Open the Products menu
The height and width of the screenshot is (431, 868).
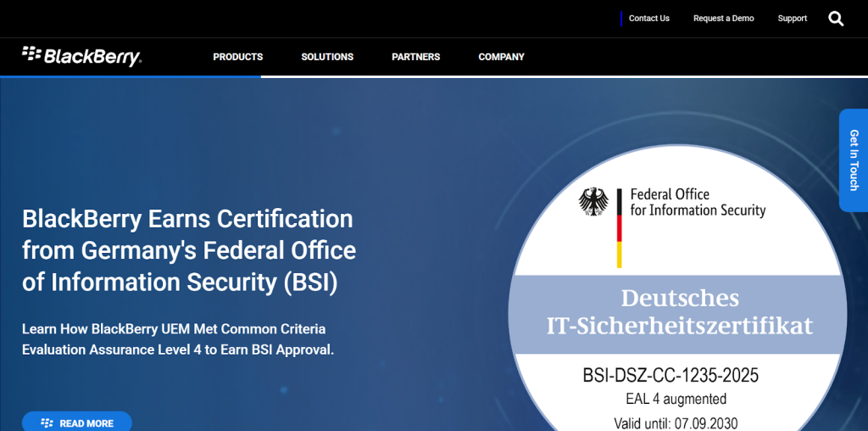[x=237, y=57]
